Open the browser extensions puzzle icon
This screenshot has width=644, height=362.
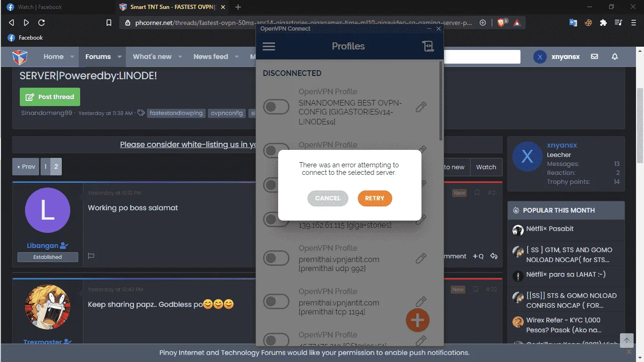pos(603,23)
